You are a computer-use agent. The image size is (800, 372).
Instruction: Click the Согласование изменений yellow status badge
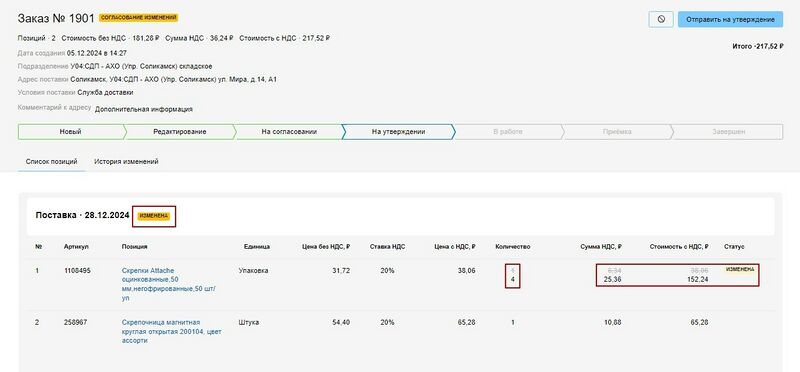click(138, 17)
